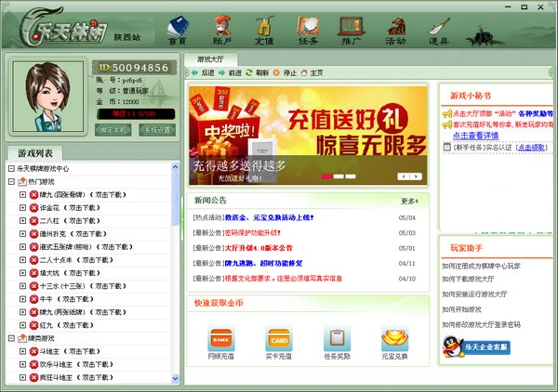
Task: Click the megaphone icon beside 点击大厅顶部 notice
Action: tap(447, 113)
